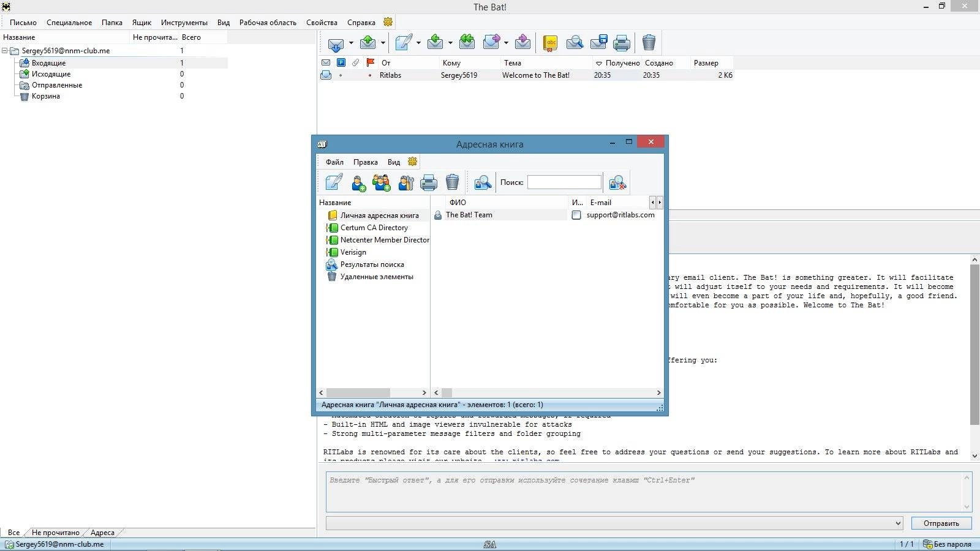
Task: Open the Рабочая область menu
Action: [268, 23]
